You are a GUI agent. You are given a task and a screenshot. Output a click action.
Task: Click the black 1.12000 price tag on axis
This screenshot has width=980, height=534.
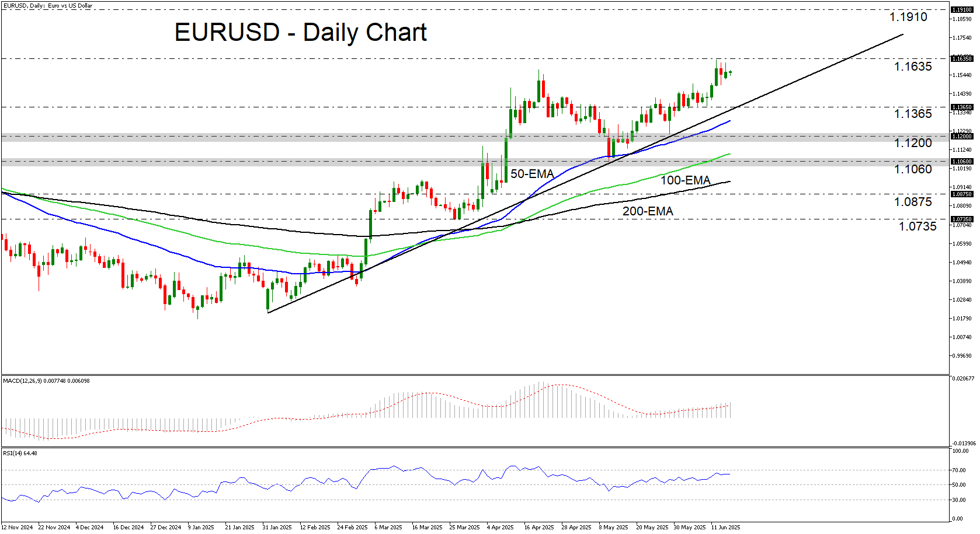click(x=962, y=136)
